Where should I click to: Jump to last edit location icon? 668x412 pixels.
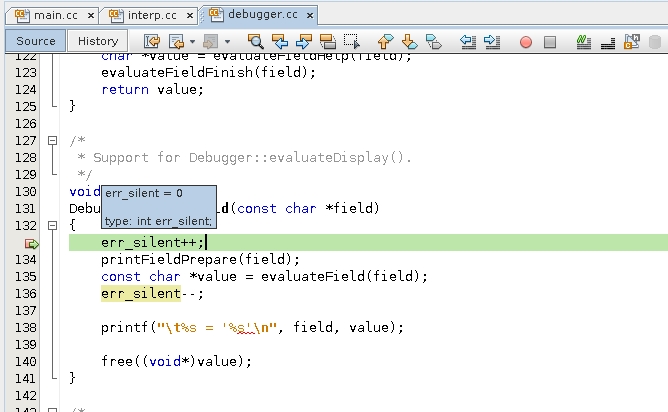[x=152, y=41]
